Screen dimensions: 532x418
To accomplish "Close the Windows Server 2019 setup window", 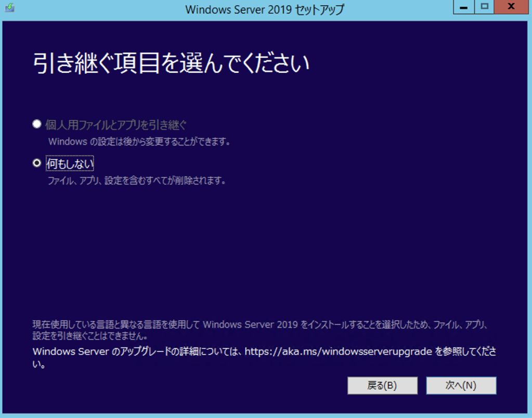I will 511,7.
